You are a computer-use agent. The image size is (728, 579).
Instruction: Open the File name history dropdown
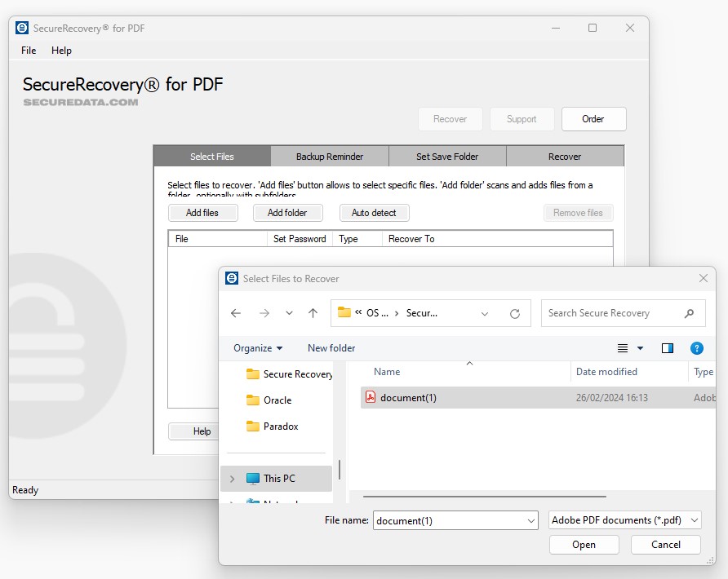[x=532, y=519]
